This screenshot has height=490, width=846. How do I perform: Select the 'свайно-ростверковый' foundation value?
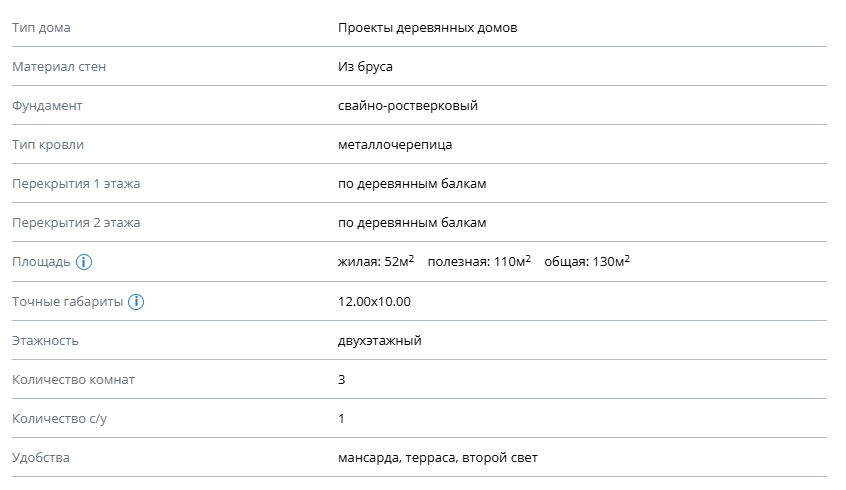(408, 106)
